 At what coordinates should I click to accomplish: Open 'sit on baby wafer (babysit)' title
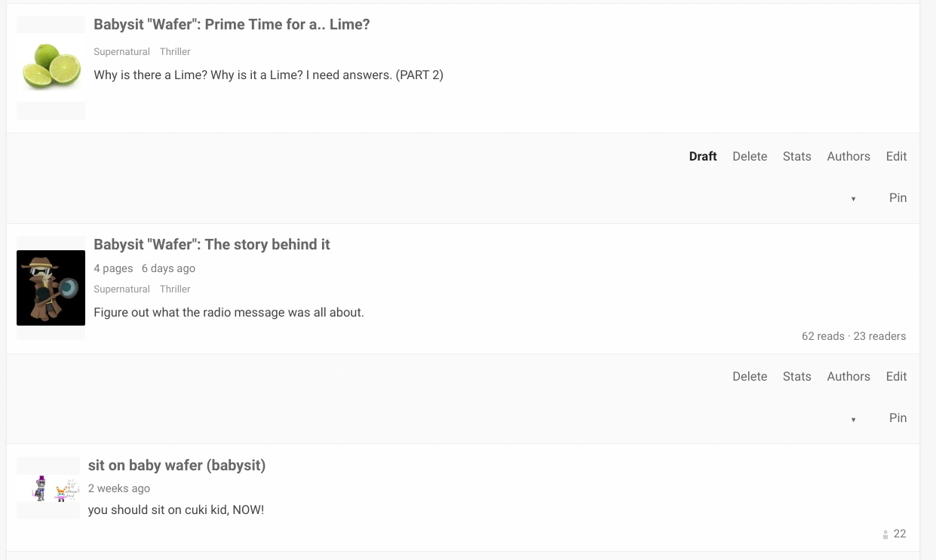(176, 466)
